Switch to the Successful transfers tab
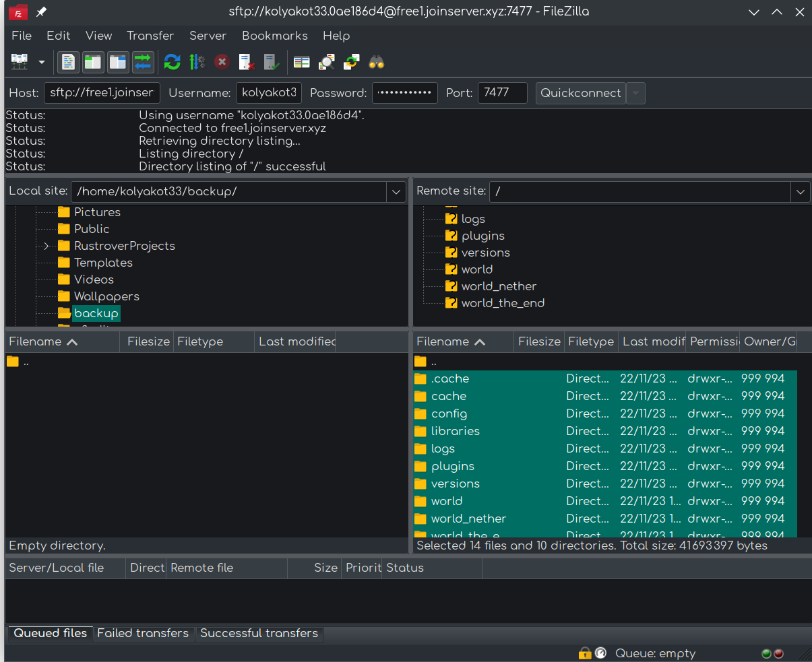 [x=259, y=633]
